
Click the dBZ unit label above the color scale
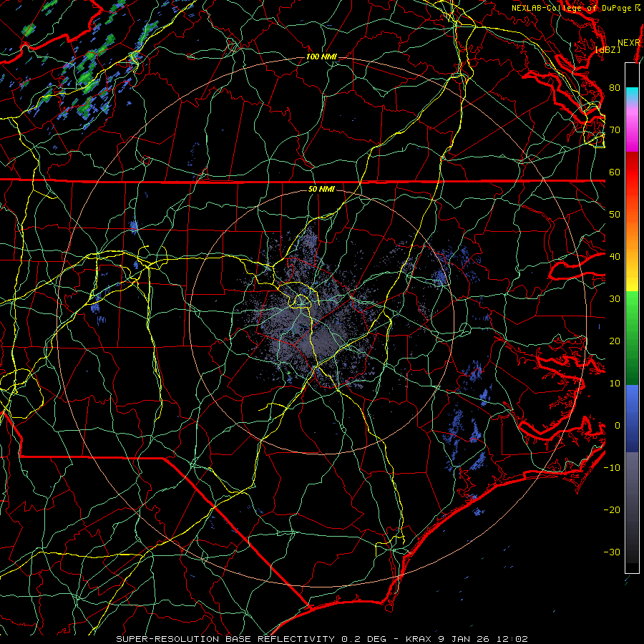(x=608, y=49)
